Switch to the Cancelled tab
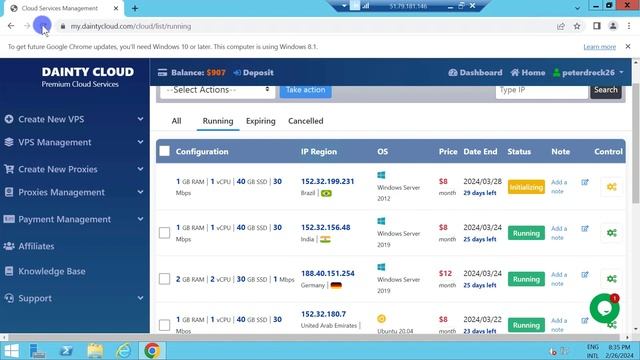 (x=306, y=121)
